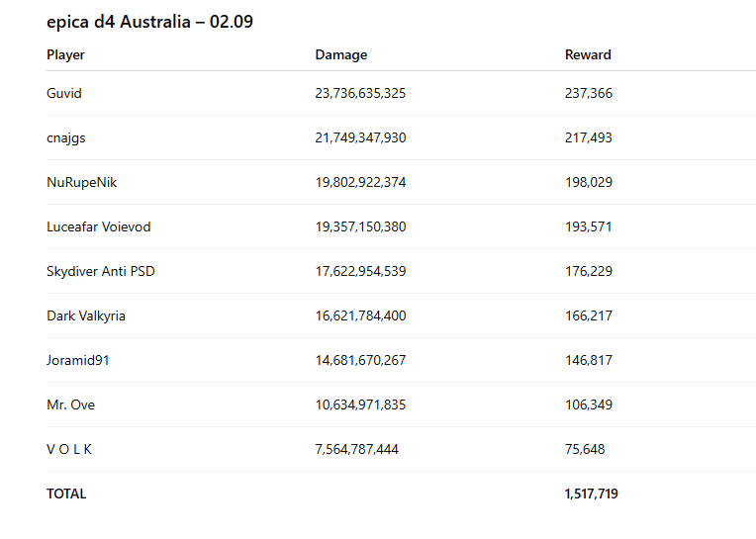Click damage value 14,681,670,267
The width and height of the screenshot is (756, 539).
[x=360, y=361]
